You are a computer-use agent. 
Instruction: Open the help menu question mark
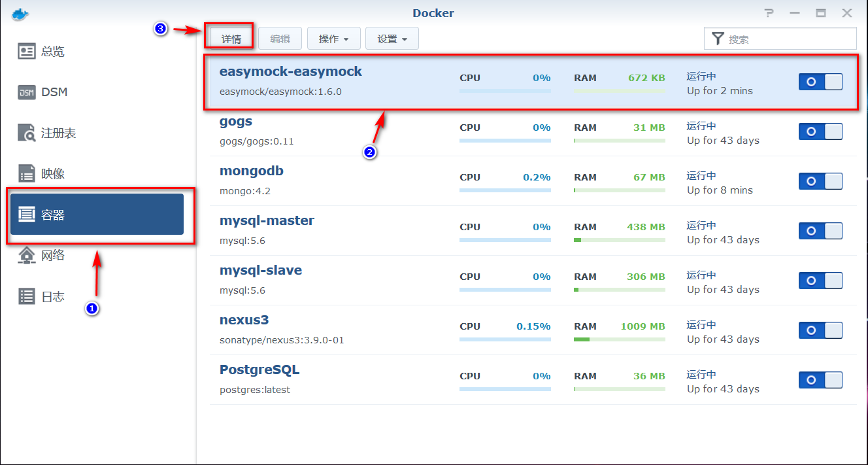pos(769,12)
